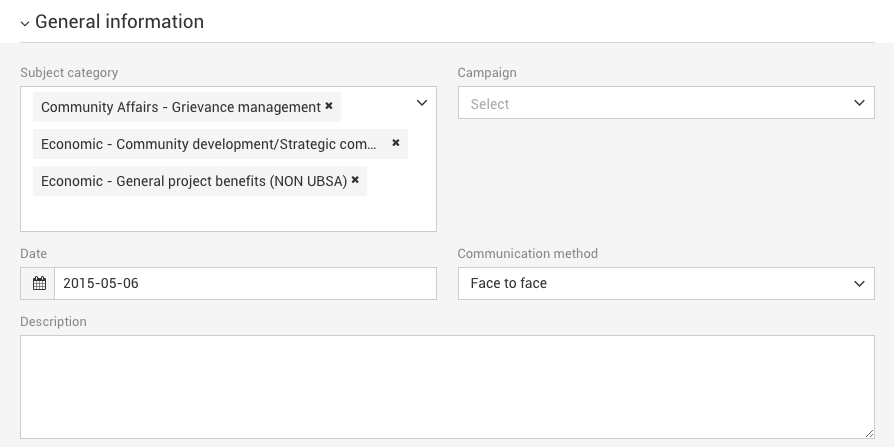
Task: Collapse the General information section
Action: (x=25, y=23)
